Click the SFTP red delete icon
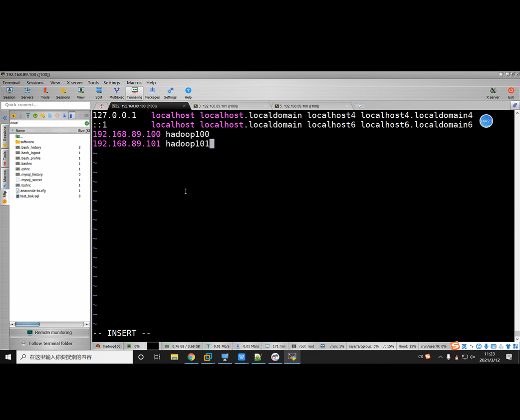This screenshot has height=420, width=520. tap(57, 116)
